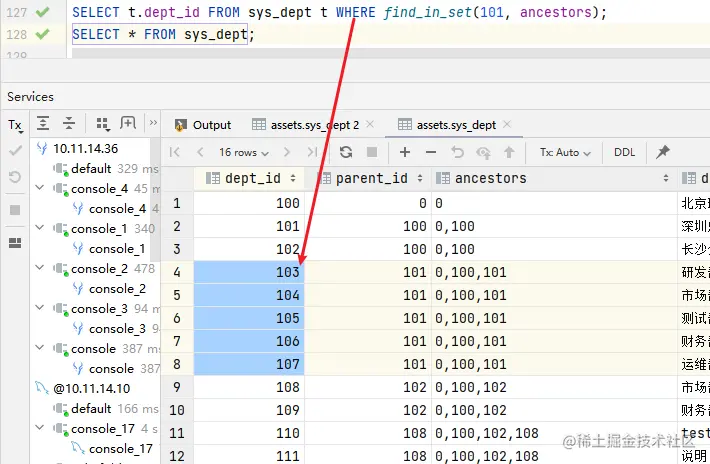Viewport: 710px width, 464px height.
Task: Click the Tx transaction mode icon in Services
Action: coord(15,125)
